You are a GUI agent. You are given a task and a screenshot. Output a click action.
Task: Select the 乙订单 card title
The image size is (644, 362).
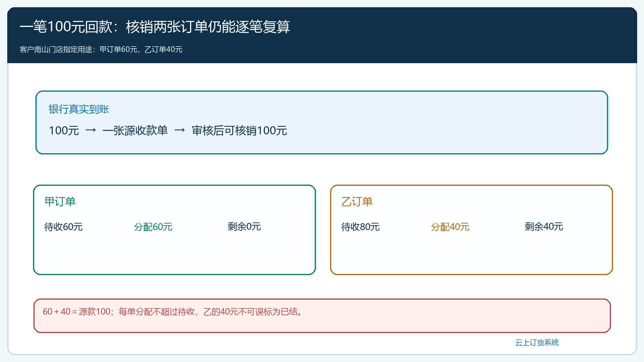click(x=357, y=202)
